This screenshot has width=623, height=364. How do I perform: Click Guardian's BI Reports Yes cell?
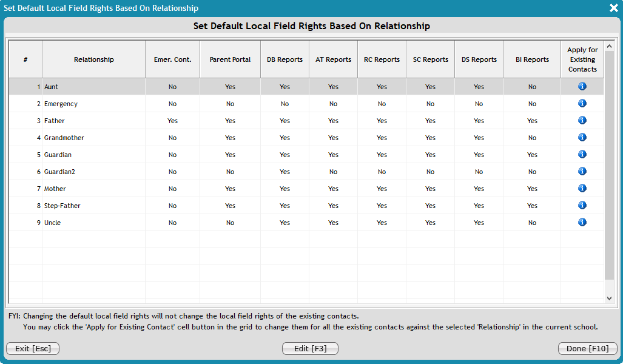(532, 155)
